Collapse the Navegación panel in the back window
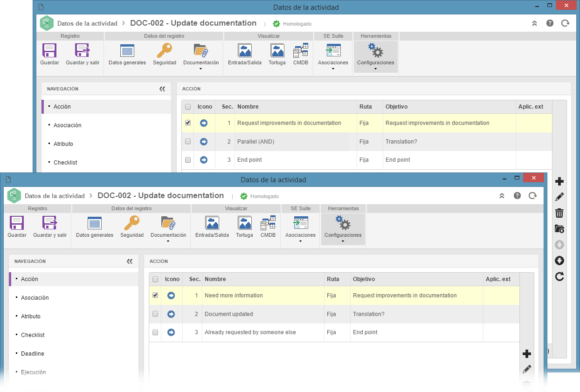The image size is (580, 392). coord(162,89)
